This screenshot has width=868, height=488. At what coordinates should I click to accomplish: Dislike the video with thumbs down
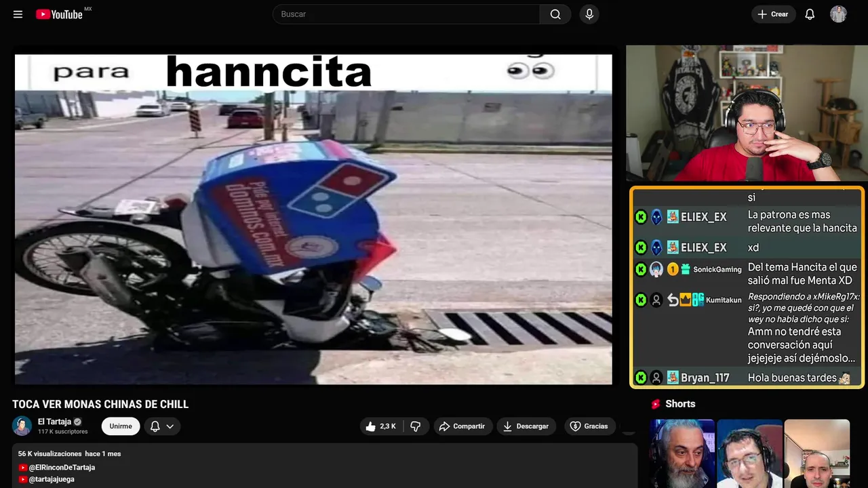pyautogui.click(x=416, y=426)
